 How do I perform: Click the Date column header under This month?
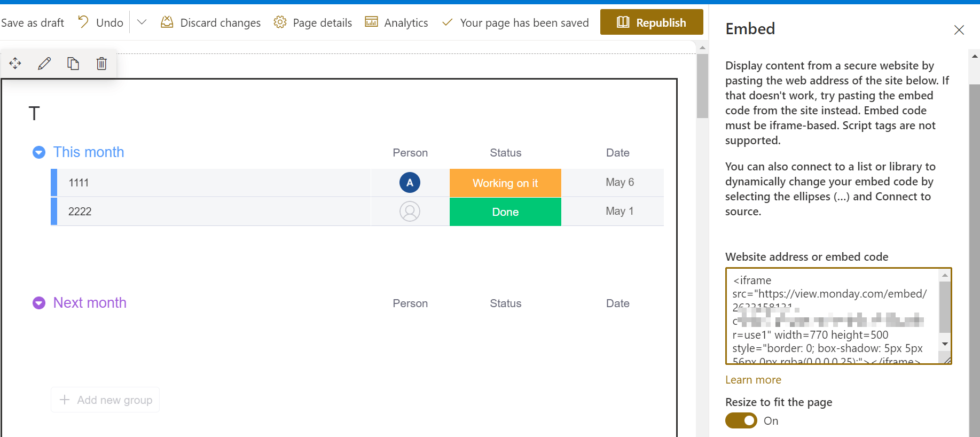tap(618, 153)
